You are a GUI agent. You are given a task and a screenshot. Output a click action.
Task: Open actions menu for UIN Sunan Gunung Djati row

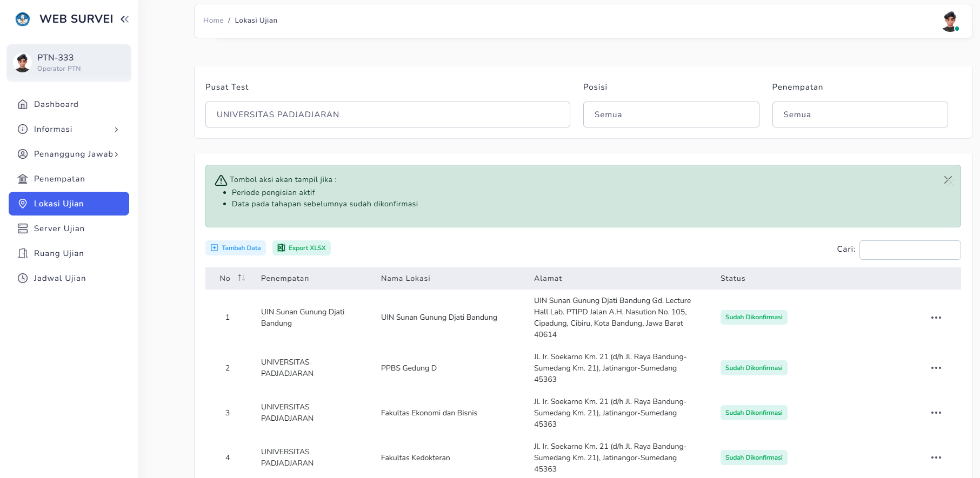[936, 318]
